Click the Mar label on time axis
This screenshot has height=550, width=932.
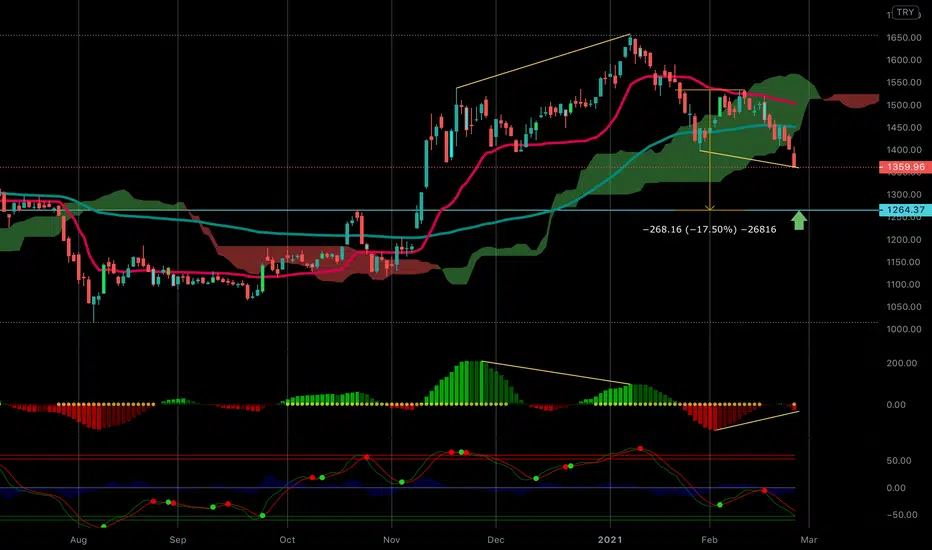(x=809, y=540)
